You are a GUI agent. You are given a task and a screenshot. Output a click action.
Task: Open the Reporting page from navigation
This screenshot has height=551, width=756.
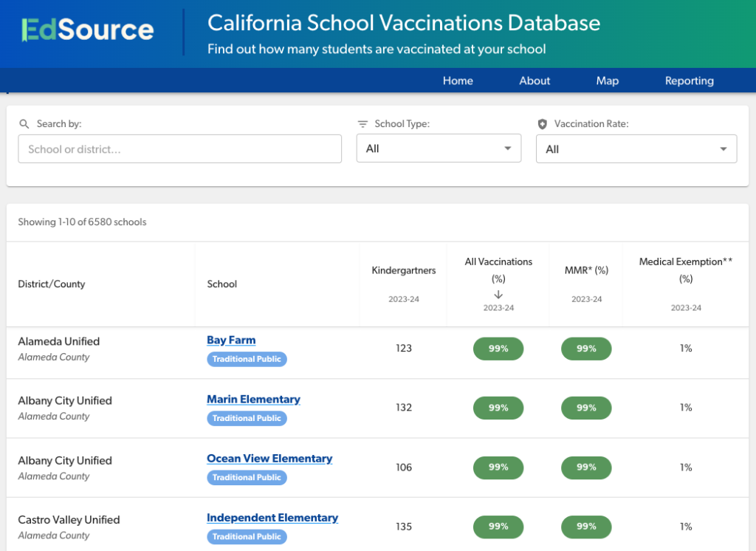point(689,81)
